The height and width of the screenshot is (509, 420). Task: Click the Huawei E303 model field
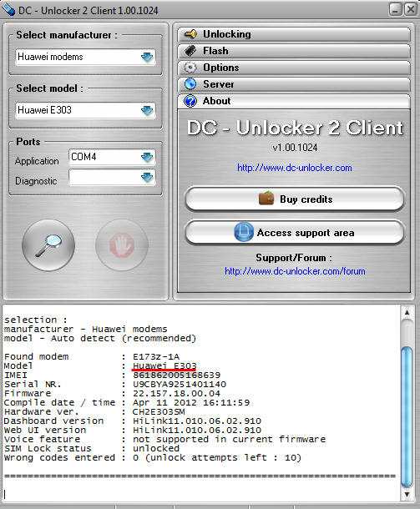85,110
